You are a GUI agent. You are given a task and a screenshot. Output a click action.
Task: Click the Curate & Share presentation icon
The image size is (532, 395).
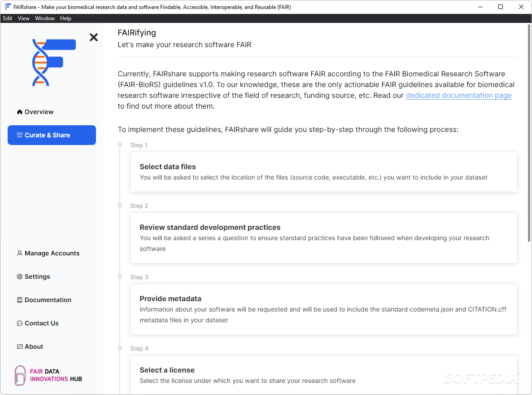[x=20, y=135]
